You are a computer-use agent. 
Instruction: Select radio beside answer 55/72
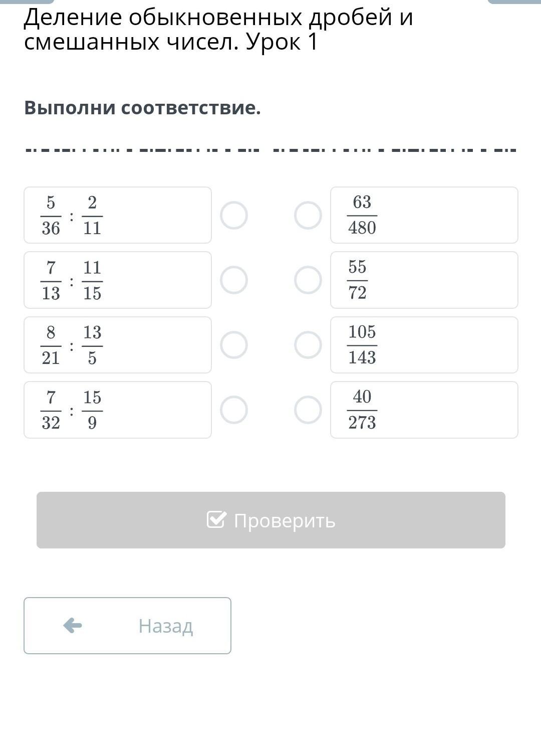pyautogui.click(x=308, y=280)
